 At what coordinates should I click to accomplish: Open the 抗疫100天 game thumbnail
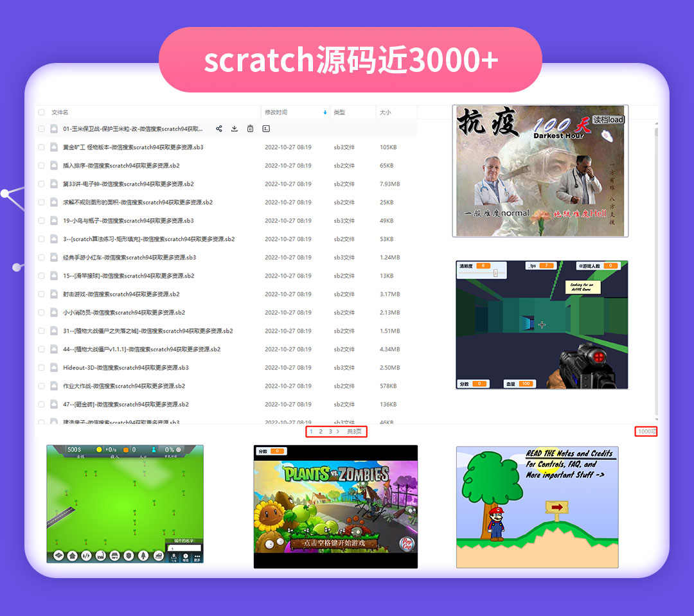(540, 171)
